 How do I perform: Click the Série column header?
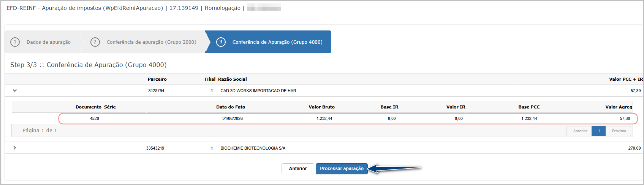coord(110,107)
